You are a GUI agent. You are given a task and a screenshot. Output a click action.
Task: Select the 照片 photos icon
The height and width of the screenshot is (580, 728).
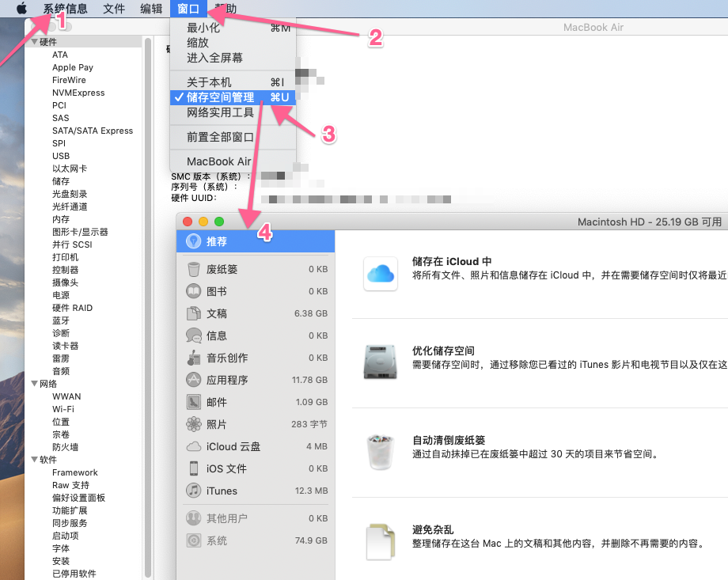[x=194, y=424]
